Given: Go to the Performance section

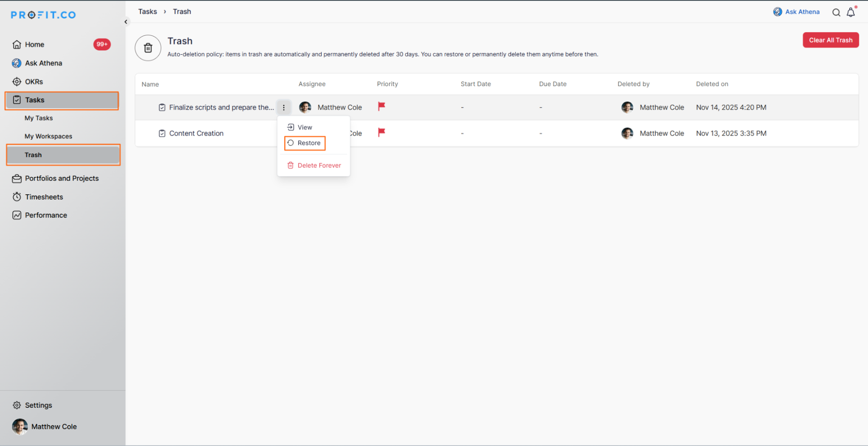Looking at the screenshot, I should point(46,215).
